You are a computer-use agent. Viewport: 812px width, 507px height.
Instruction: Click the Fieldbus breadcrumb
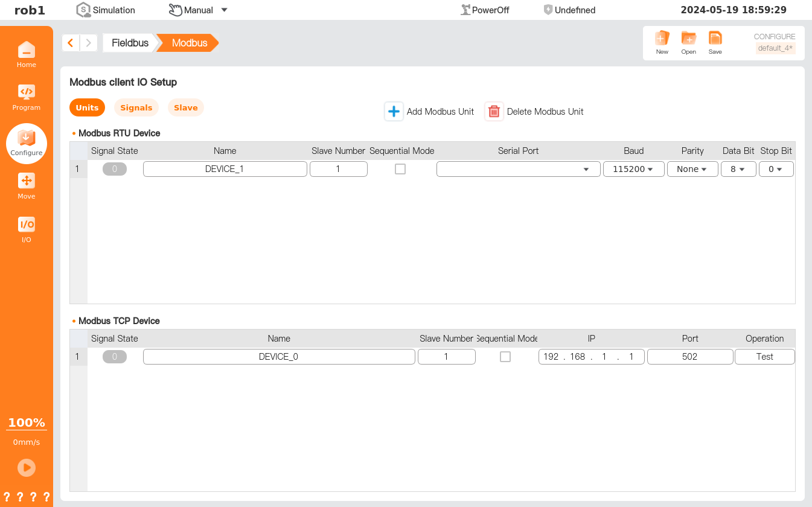[x=130, y=43]
